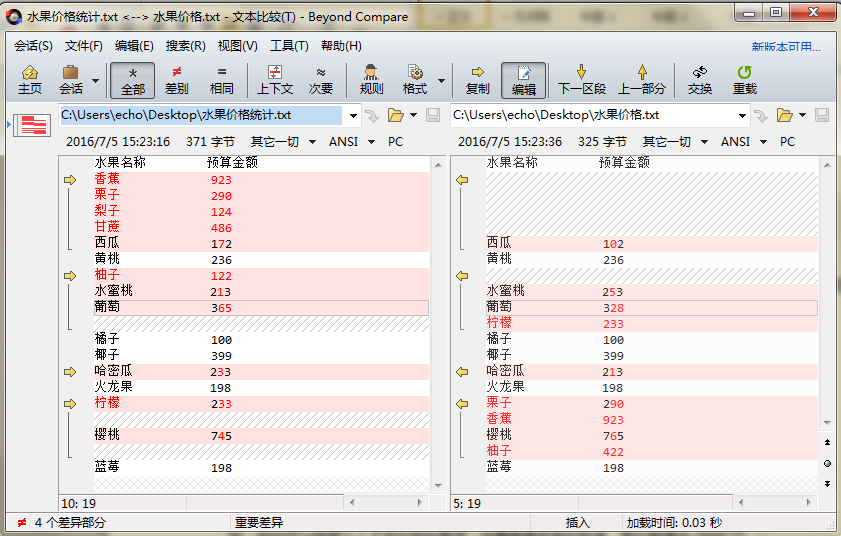Click the left pane vertical scrollbar up arrow

438,165
